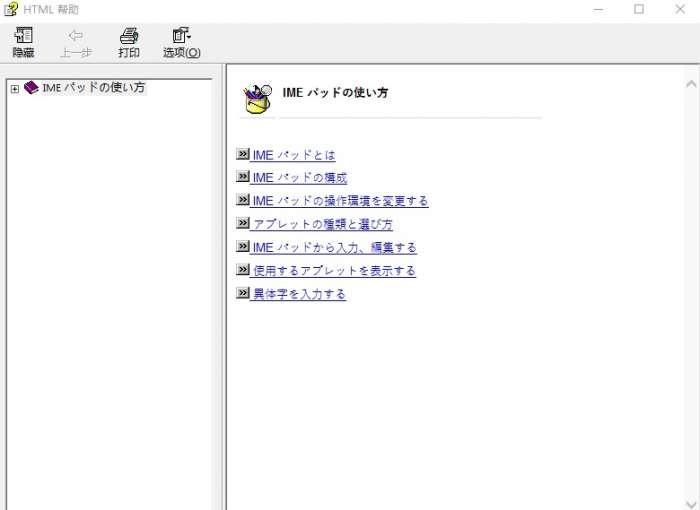Select IME パッドの使い方 tree item text
The height and width of the screenshot is (510, 700).
[94, 88]
